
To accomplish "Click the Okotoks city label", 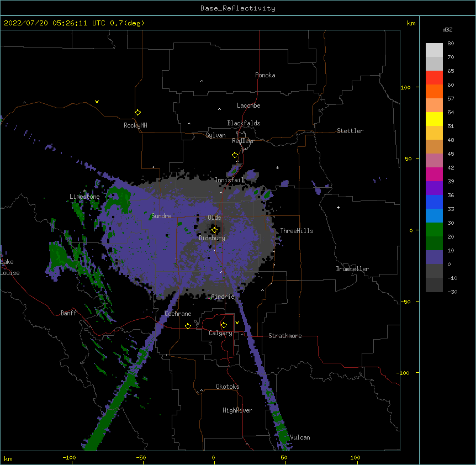I will point(228,387).
